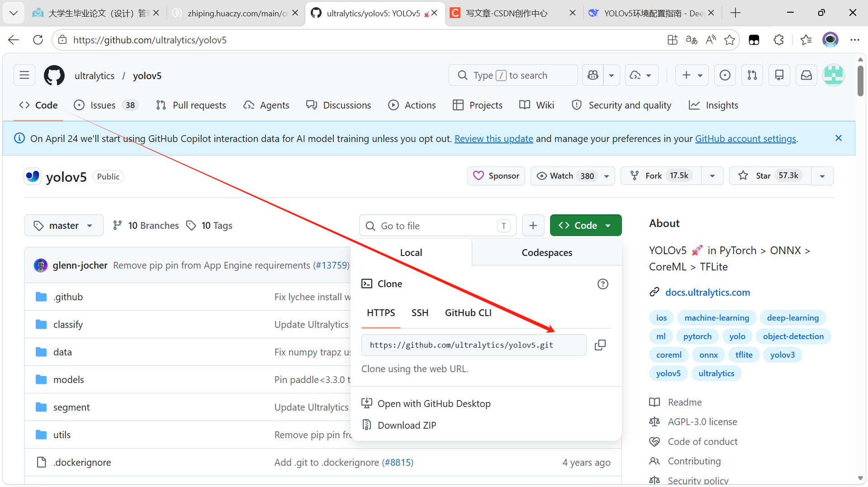
Task: Toggle the green Code dropdown button
Action: click(585, 225)
